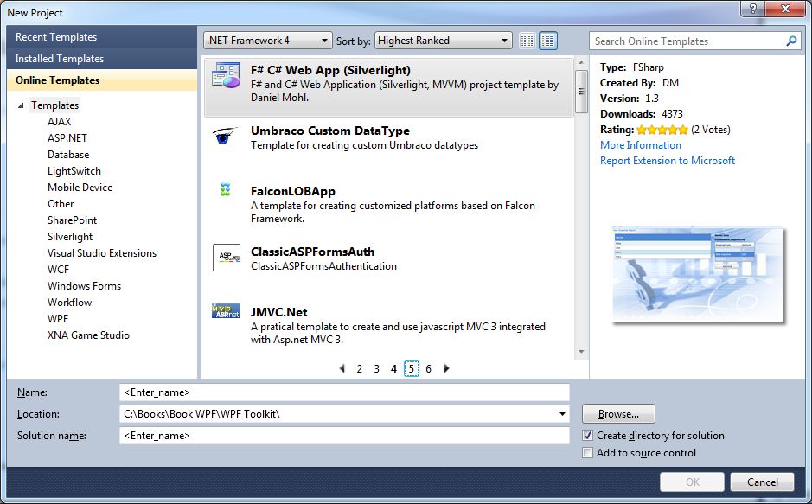This screenshot has width=812, height=504.
Task: Switch to large icons view mode
Action: click(547, 40)
